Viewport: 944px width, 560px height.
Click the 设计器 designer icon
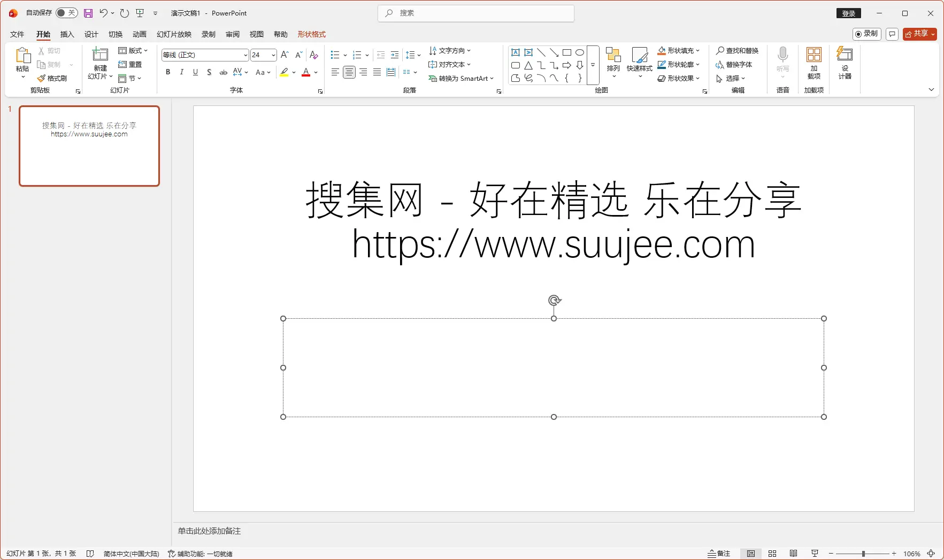point(845,62)
